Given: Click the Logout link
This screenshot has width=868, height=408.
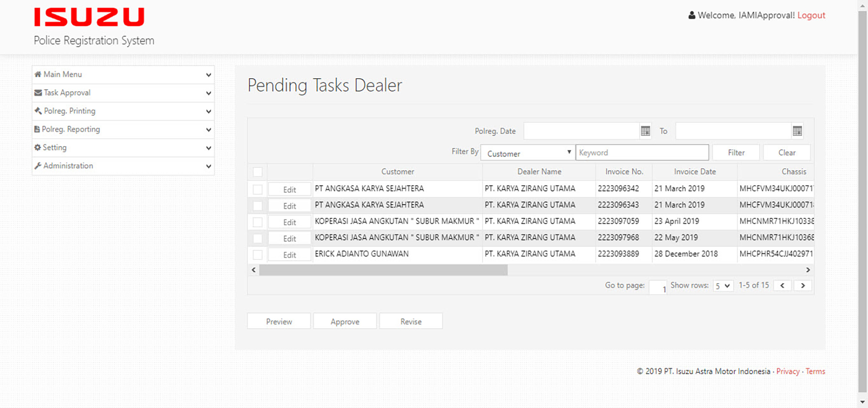Looking at the screenshot, I should pyautogui.click(x=811, y=15).
